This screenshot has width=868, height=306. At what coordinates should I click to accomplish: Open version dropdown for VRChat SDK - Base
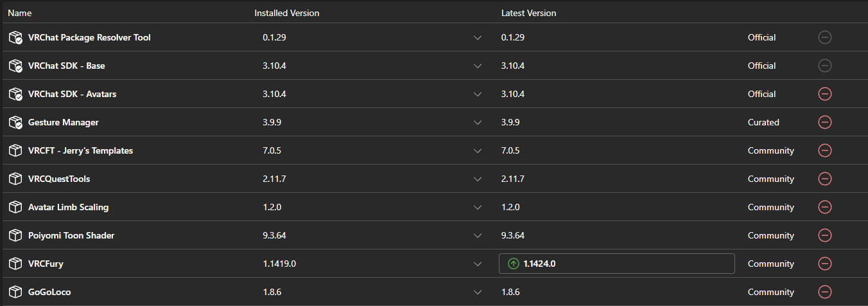coord(478,66)
